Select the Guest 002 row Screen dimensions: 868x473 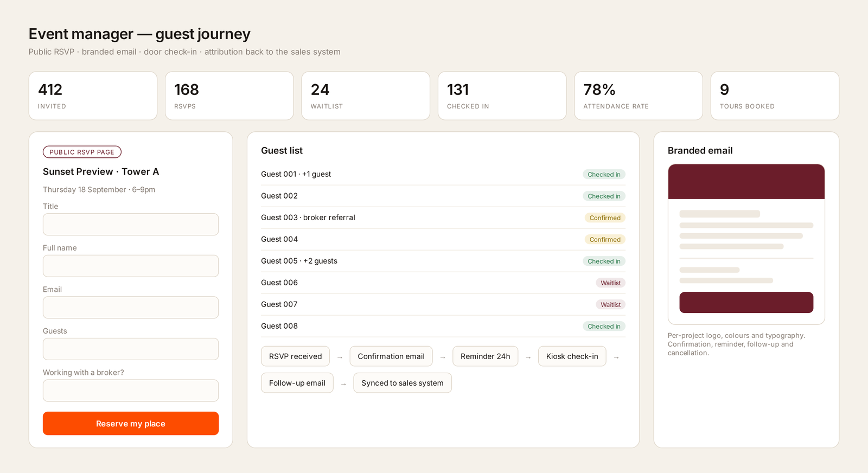443,196
